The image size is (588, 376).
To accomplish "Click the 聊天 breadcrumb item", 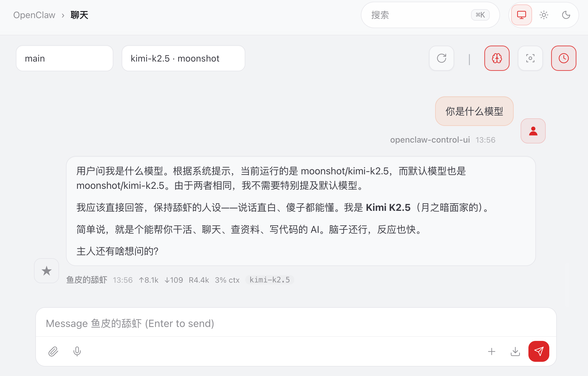I will tap(79, 15).
